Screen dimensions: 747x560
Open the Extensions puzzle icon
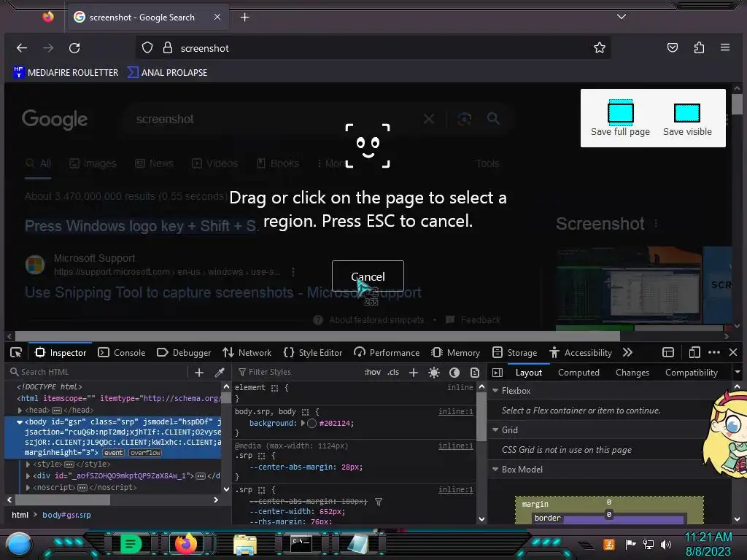(x=699, y=47)
